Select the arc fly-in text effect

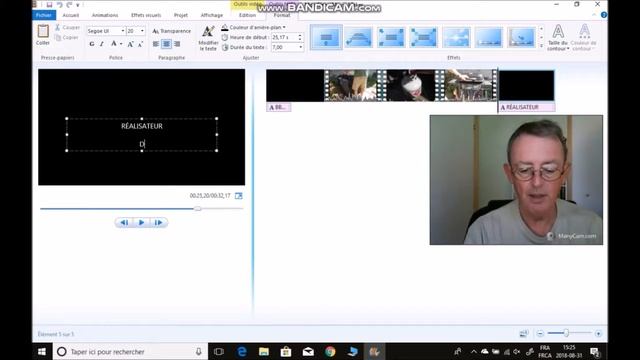pos(358,37)
